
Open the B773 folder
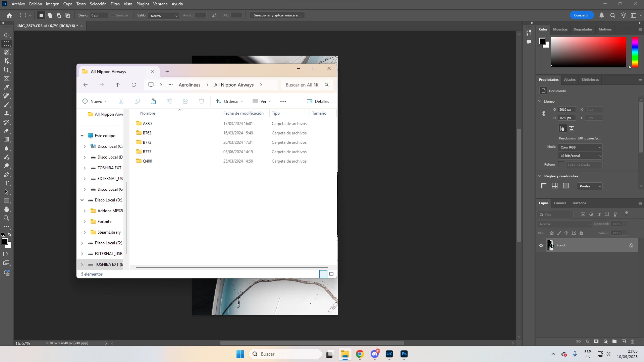click(147, 152)
